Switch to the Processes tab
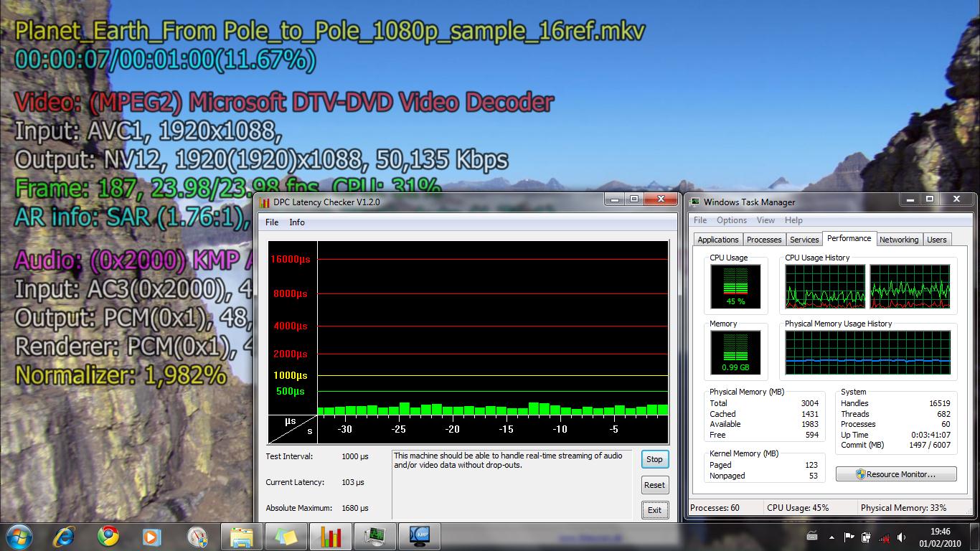The image size is (980, 551). (764, 240)
